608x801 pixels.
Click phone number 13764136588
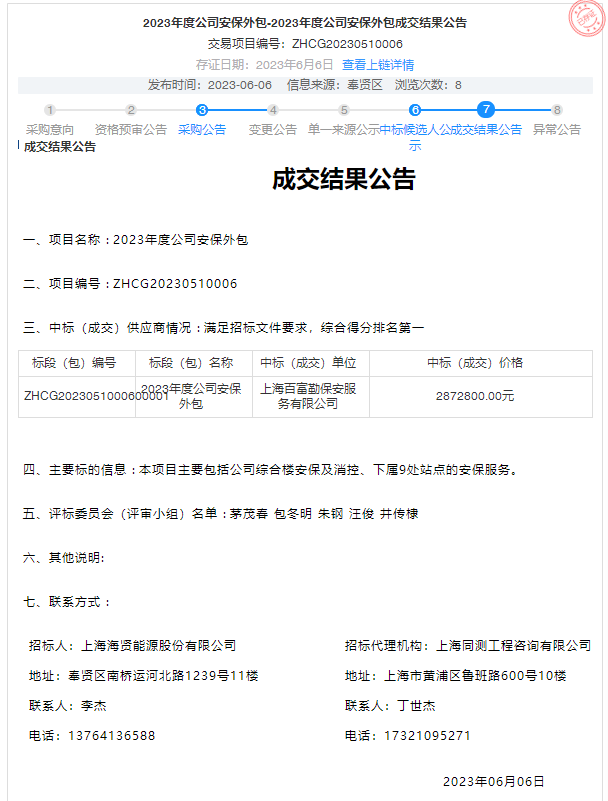point(111,736)
